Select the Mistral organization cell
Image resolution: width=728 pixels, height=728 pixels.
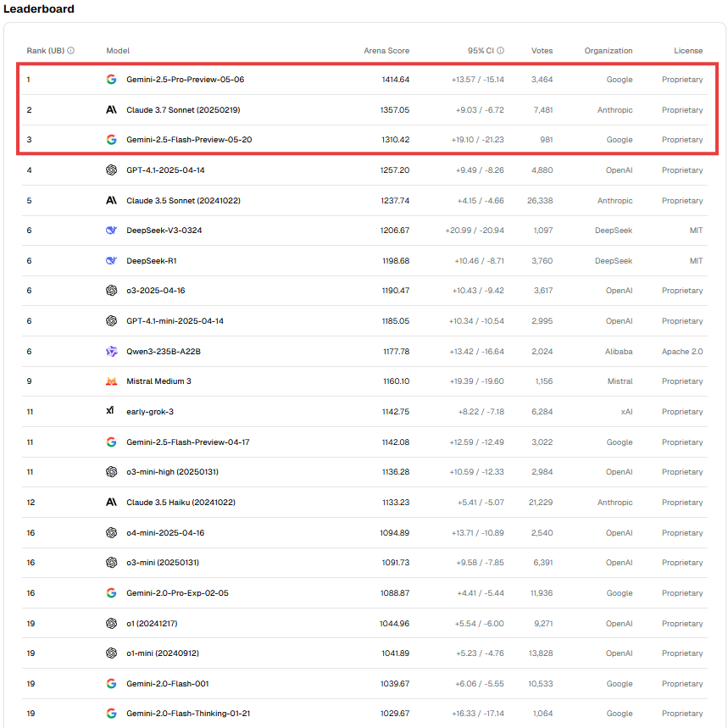click(620, 381)
